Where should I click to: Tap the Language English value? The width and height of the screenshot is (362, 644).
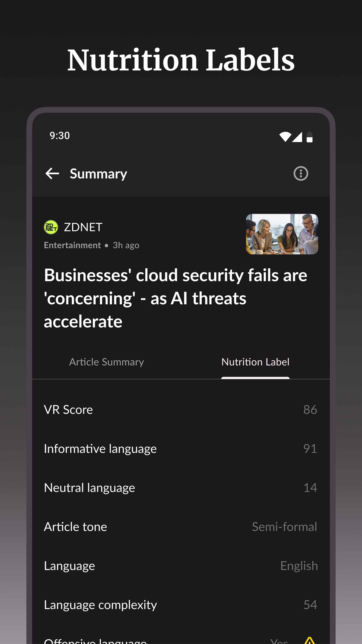coord(299,565)
